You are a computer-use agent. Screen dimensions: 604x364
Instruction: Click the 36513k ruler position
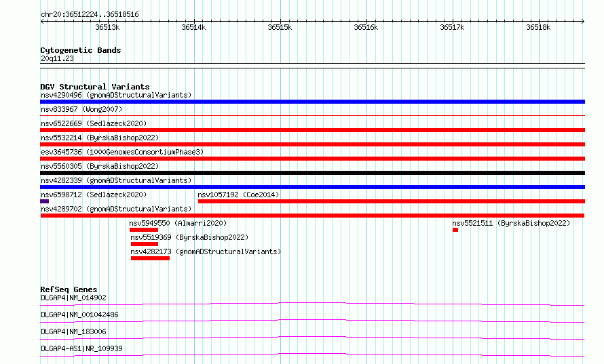tap(107, 27)
